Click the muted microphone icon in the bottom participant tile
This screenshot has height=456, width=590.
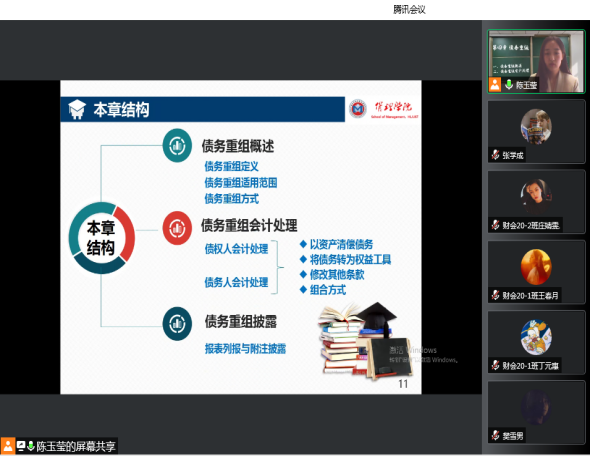(496, 435)
